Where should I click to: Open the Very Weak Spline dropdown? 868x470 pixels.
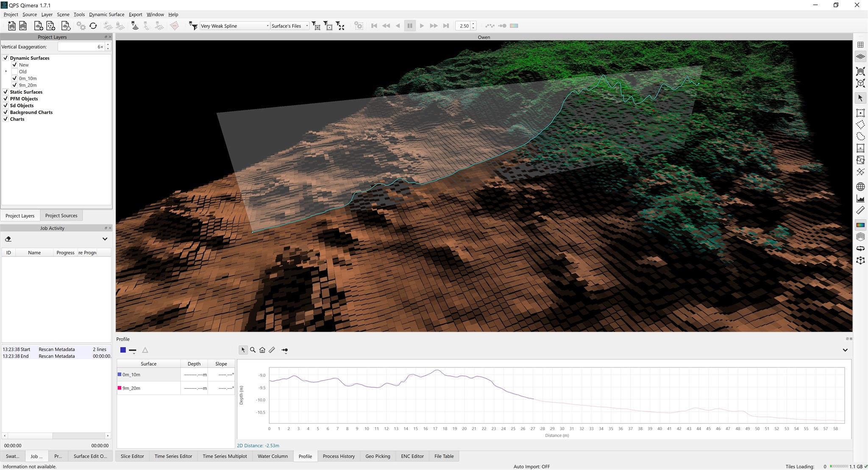click(234, 26)
